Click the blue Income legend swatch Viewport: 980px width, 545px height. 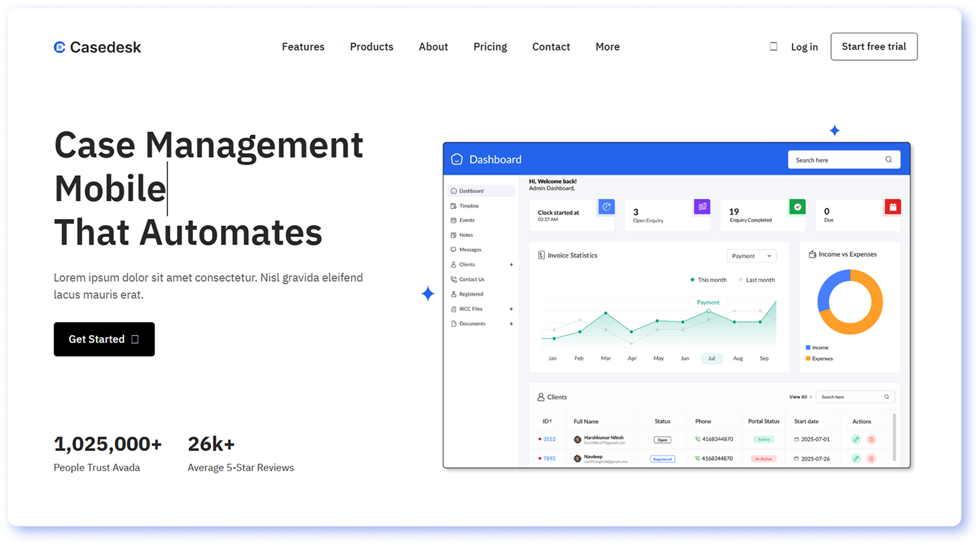808,348
